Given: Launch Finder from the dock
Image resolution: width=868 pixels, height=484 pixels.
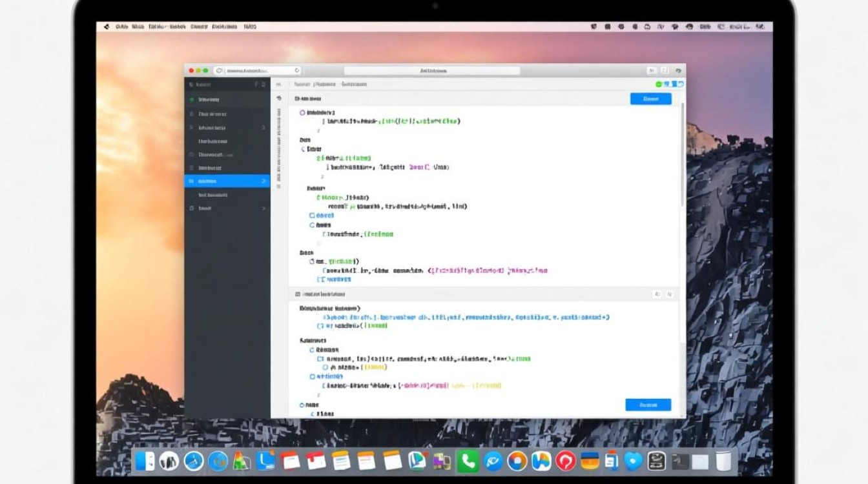Looking at the screenshot, I should coord(145,461).
